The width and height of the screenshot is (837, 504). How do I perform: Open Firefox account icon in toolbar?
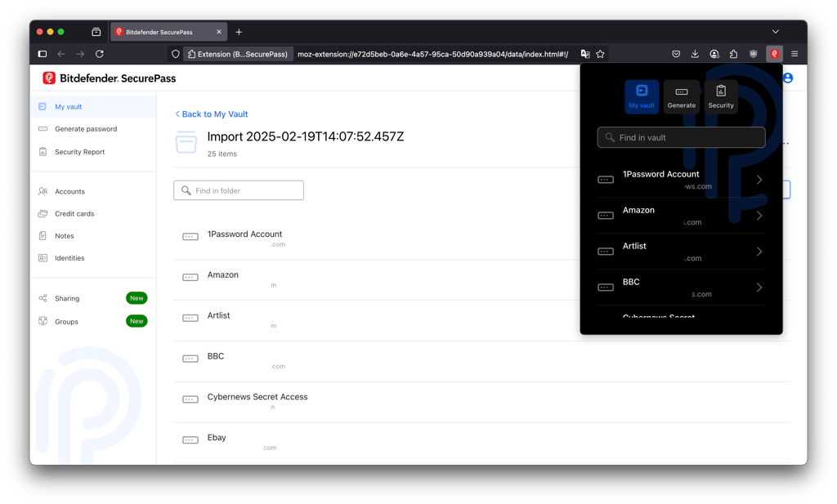pos(714,54)
